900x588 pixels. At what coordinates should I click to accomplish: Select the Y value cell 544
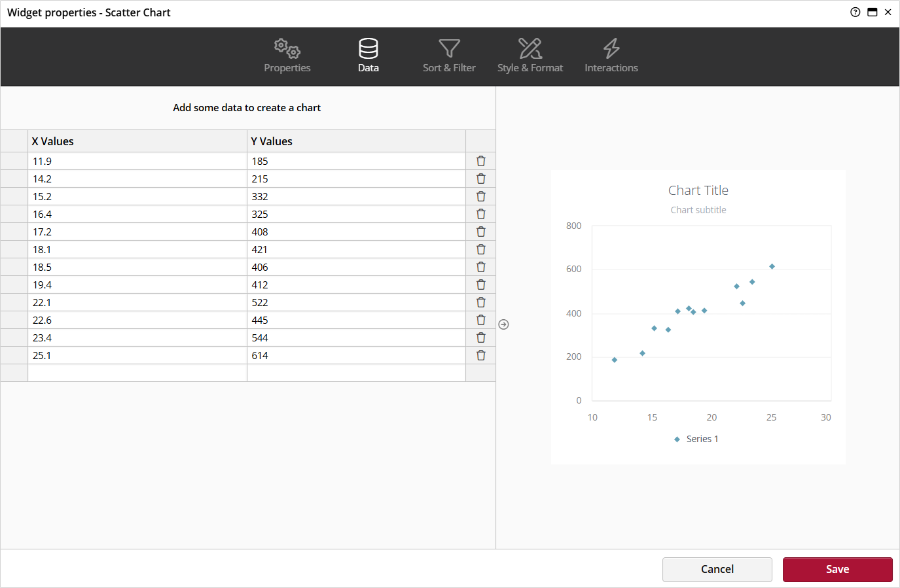click(x=356, y=337)
